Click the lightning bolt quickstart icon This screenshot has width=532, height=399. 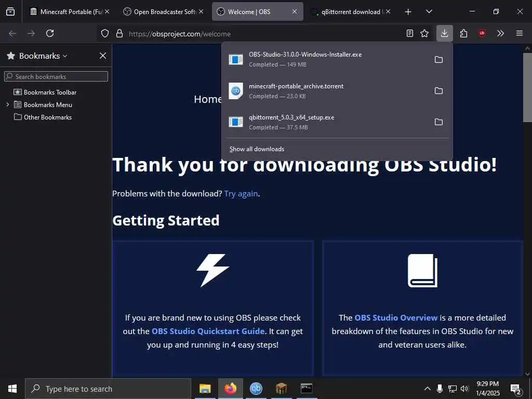(x=213, y=270)
